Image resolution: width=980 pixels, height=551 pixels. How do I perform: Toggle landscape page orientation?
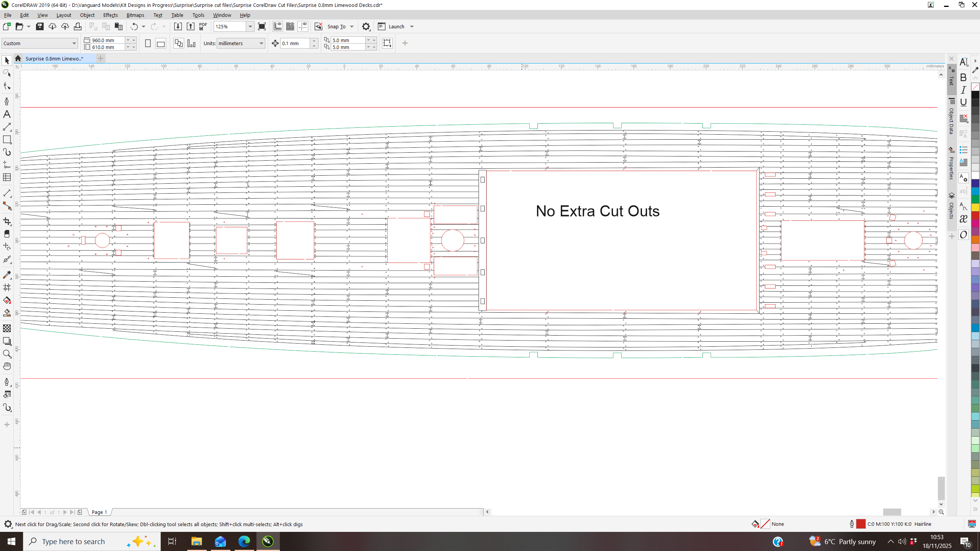coord(161,44)
